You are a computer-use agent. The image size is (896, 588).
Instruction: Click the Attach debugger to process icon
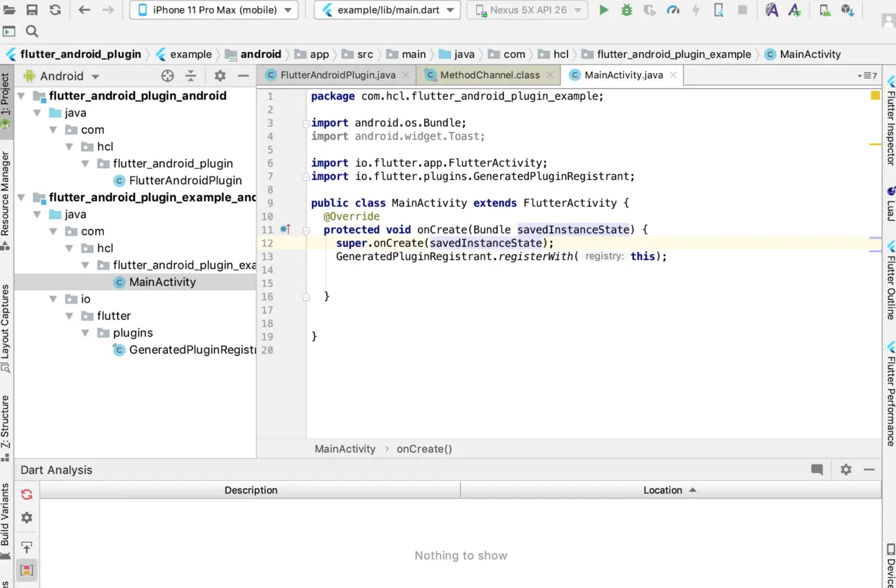click(x=719, y=10)
